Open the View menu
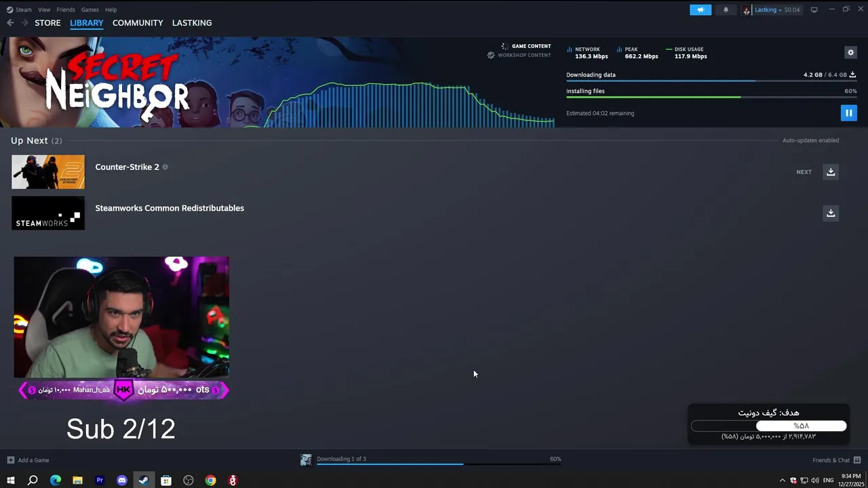Viewport: 868px width, 488px height. click(x=44, y=9)
